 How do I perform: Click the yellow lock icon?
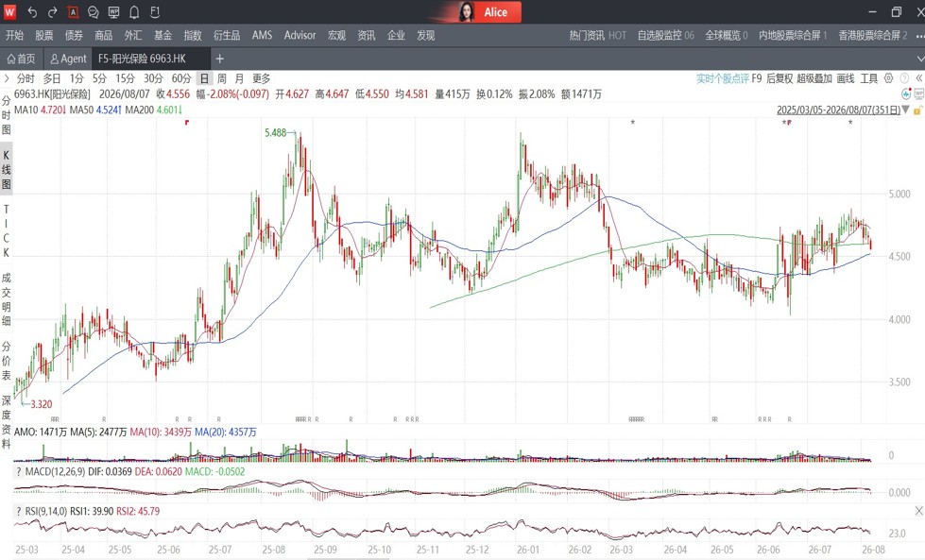(917, 110)
